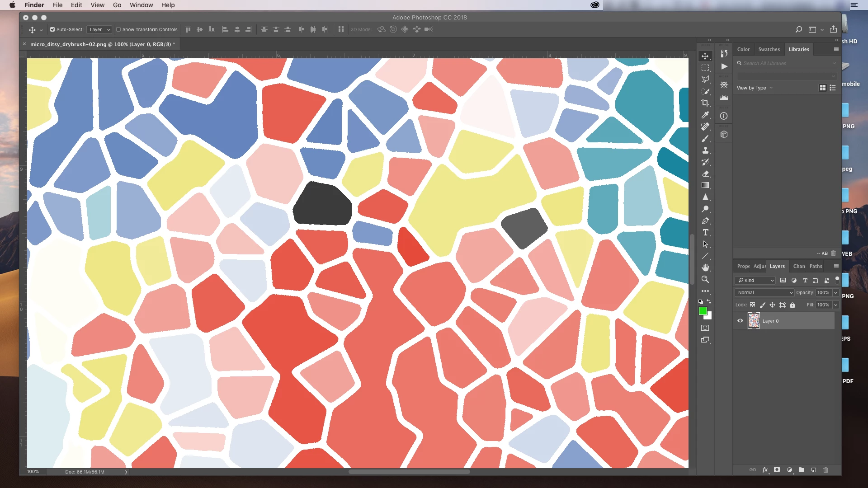The height and width of the screenshot is (488, 868).
Task: Open the Window menu in menu bar
Action: point(141,5)
